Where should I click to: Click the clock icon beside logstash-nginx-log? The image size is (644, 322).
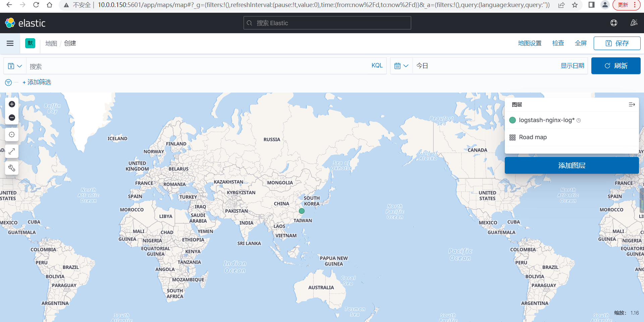click(x=579, y=120)
